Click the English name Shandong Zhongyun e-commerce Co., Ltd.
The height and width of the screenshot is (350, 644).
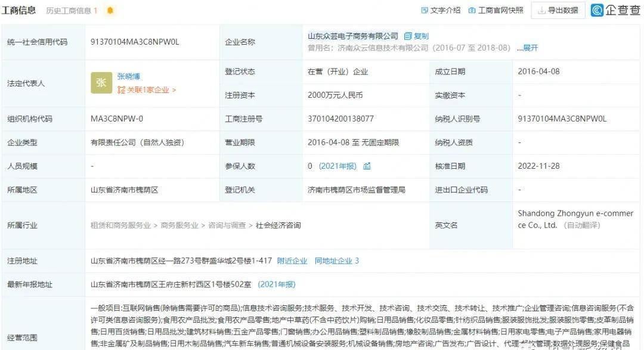click(575, 219)
